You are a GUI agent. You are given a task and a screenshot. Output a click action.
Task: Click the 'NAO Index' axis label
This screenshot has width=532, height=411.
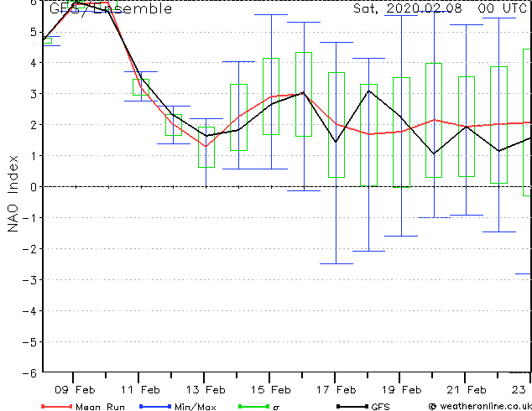tap(13, 194)
